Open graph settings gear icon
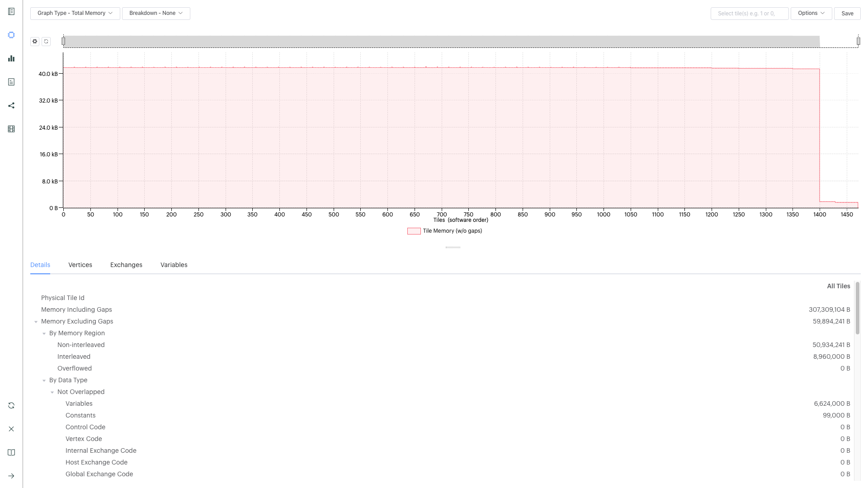This screenshot has width=868, height=488. 35,42
